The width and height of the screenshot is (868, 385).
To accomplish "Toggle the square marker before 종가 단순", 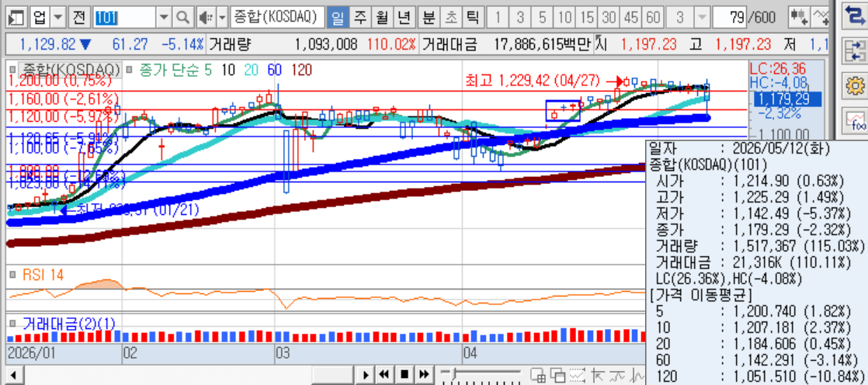I will tap(130, 70).
